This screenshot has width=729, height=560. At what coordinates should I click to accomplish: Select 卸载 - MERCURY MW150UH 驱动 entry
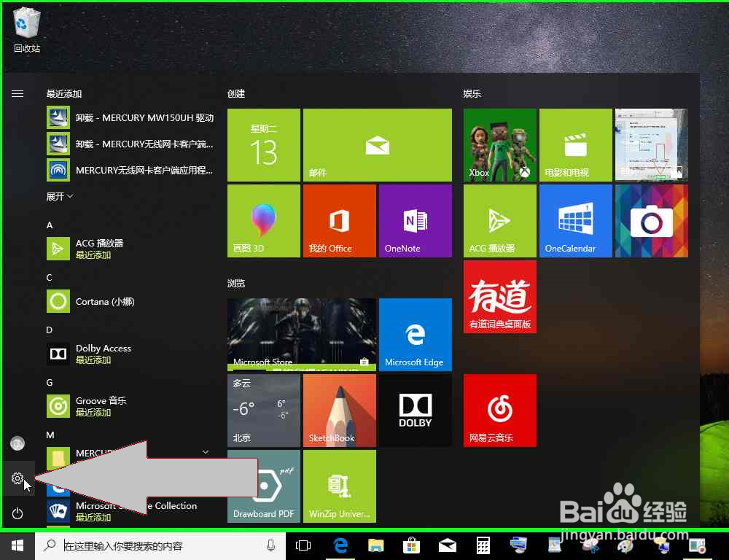[130, 117]
